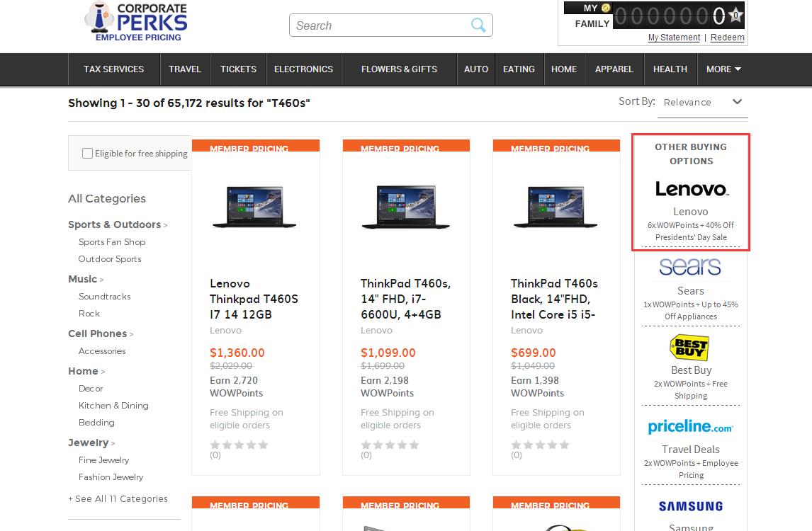Click the $1,360.00 price
Image resolution: width=812 pixels, height=531 pixels.
237,353
